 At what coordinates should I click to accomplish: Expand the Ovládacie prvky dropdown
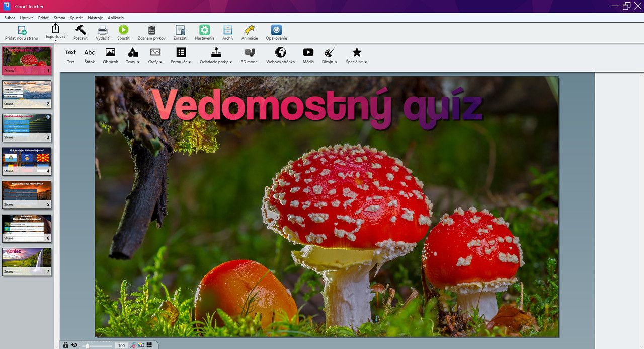click(x=216, y=55)
